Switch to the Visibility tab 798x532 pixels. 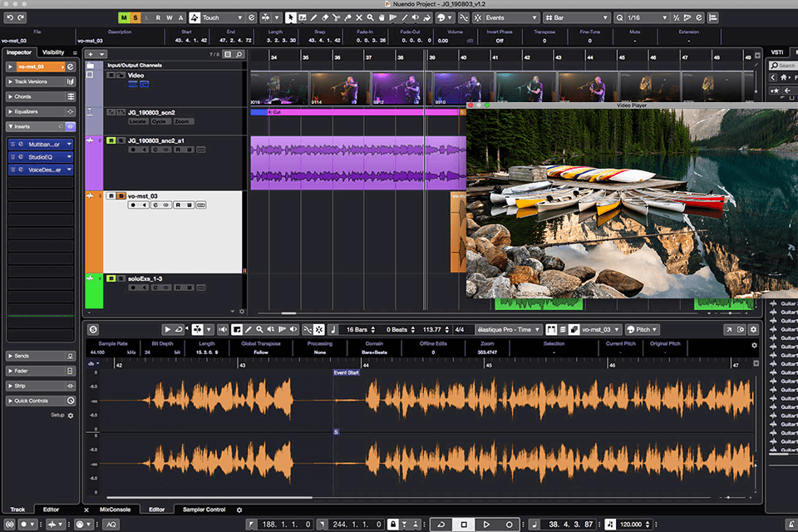[53, 52]
